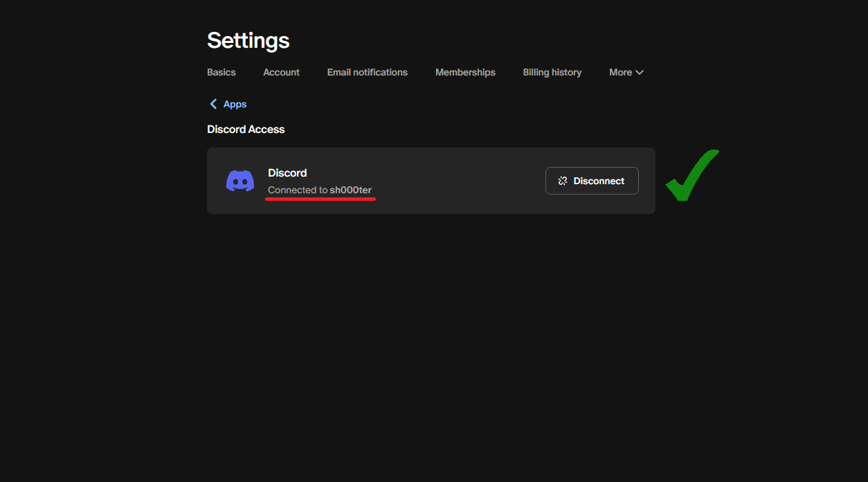Select the 'Connected to sh000ter' text
Viewport: 868px width, 482px height.
pyautogui.click(x=320, y=190)
